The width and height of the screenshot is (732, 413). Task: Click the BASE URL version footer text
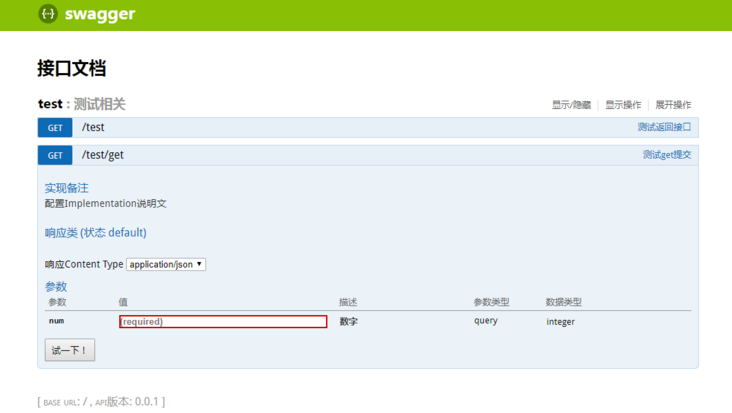(x=101, y=402)
